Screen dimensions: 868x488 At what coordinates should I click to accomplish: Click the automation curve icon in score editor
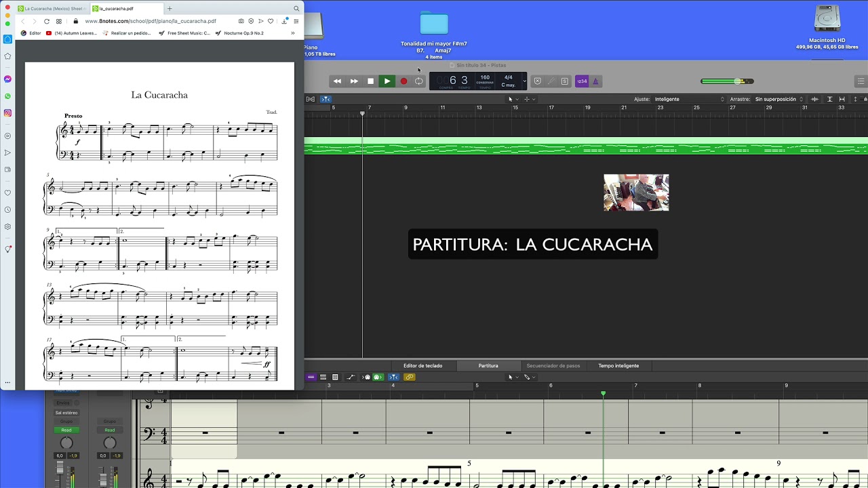click(350, 378)
